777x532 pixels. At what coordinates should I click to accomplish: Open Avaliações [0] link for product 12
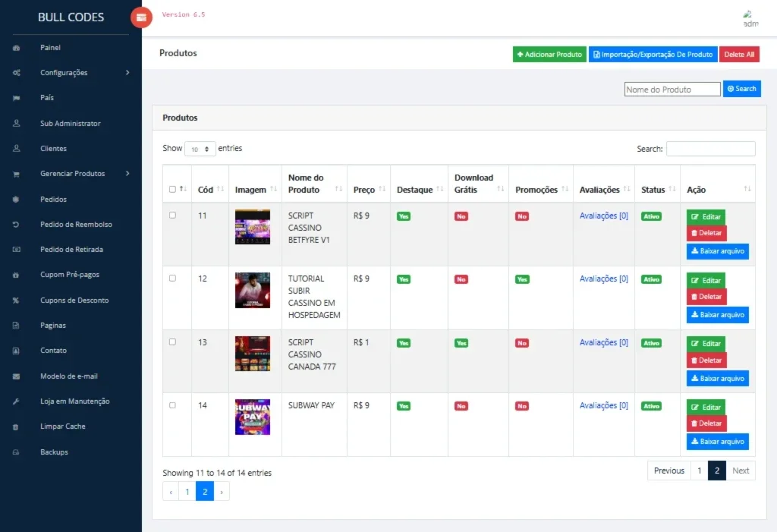603,279
